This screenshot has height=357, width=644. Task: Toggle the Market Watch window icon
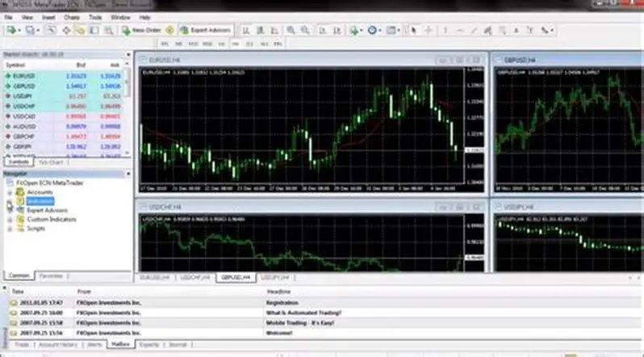click(51, 30)
